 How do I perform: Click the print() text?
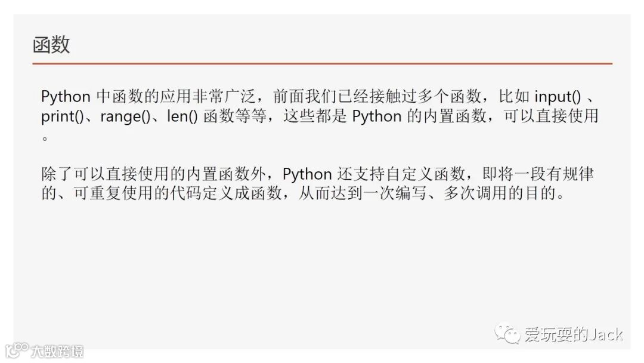pos(63,116)
